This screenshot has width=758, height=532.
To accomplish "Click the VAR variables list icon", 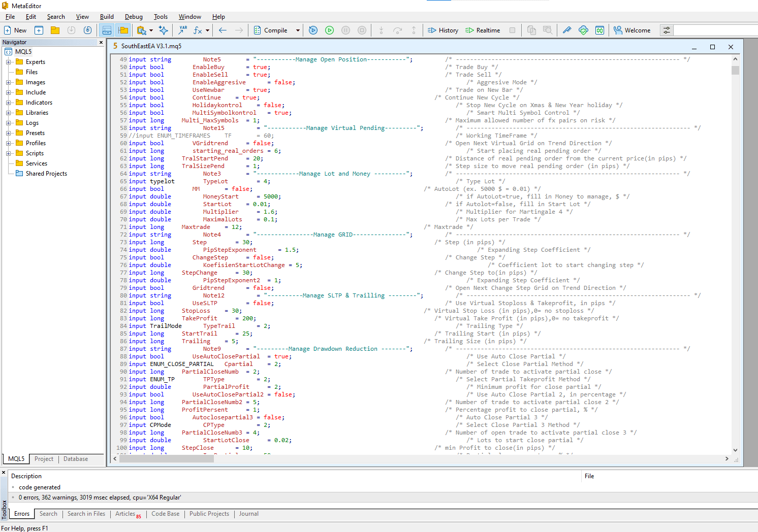I will pyautogui.click(x=182, y=30).
